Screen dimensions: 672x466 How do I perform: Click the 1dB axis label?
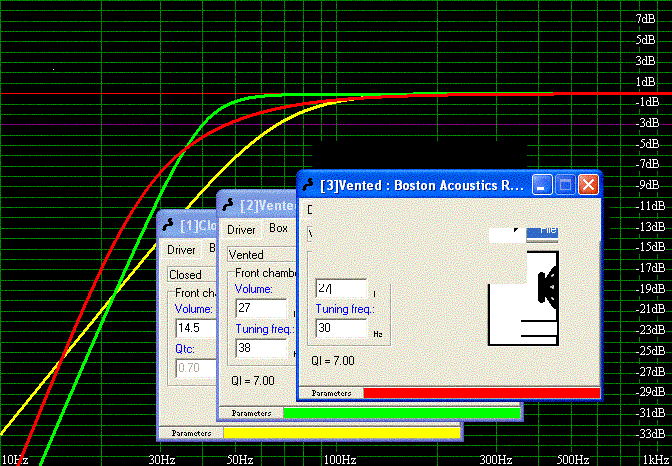pos(645,81)
